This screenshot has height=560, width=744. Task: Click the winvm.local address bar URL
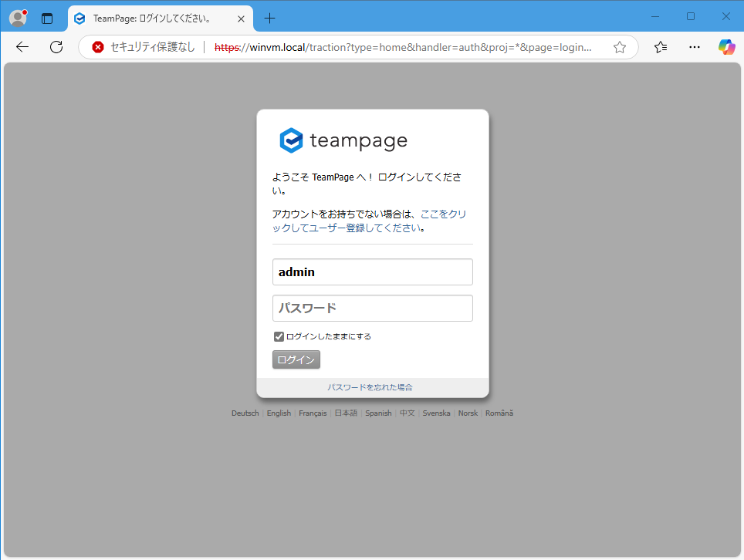tap(403, 47)
